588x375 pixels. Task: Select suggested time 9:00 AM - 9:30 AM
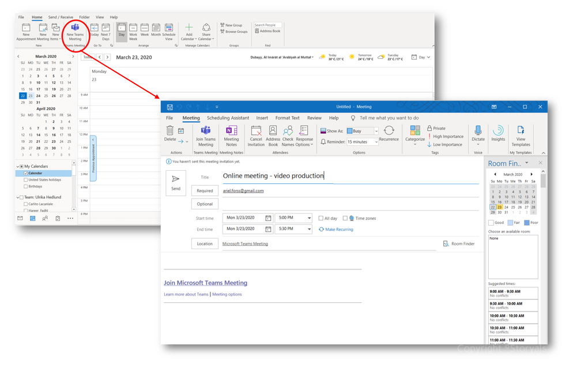512,293
